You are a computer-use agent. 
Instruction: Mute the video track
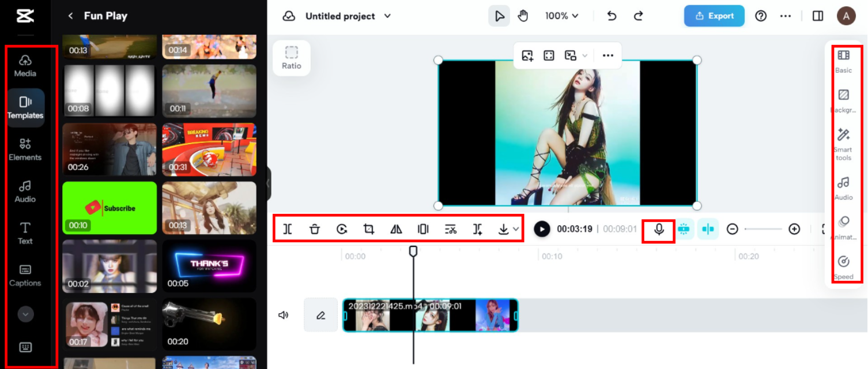[x=283, y=315]
